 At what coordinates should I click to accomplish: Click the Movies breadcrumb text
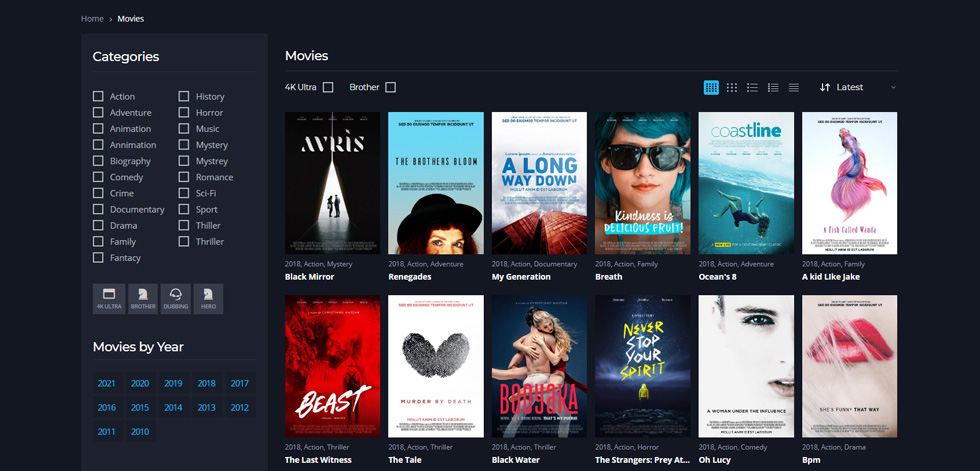131,19
